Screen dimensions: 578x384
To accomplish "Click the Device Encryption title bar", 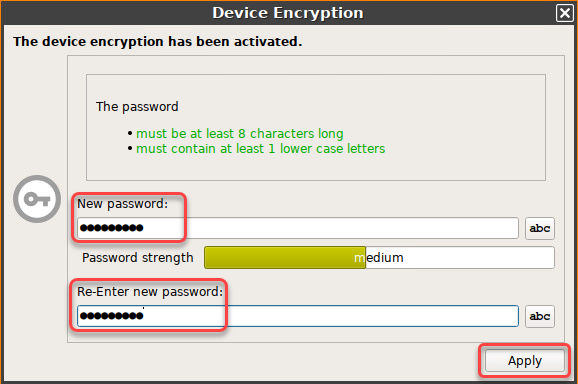I will 288,13.
